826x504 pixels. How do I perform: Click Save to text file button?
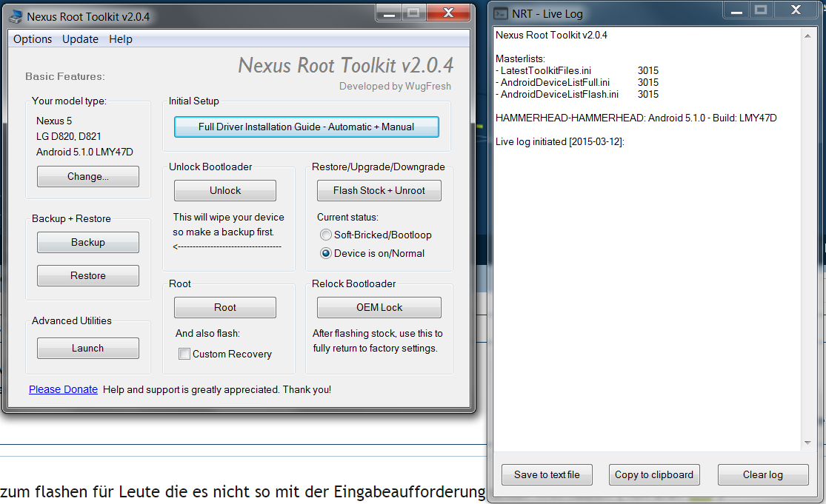[x=547, y=475]
